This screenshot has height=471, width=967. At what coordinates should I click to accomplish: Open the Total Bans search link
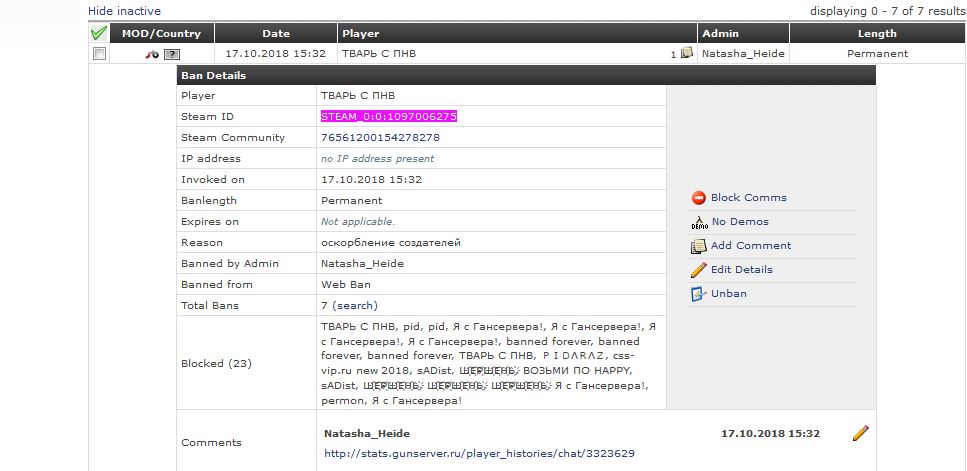[356, 305]
